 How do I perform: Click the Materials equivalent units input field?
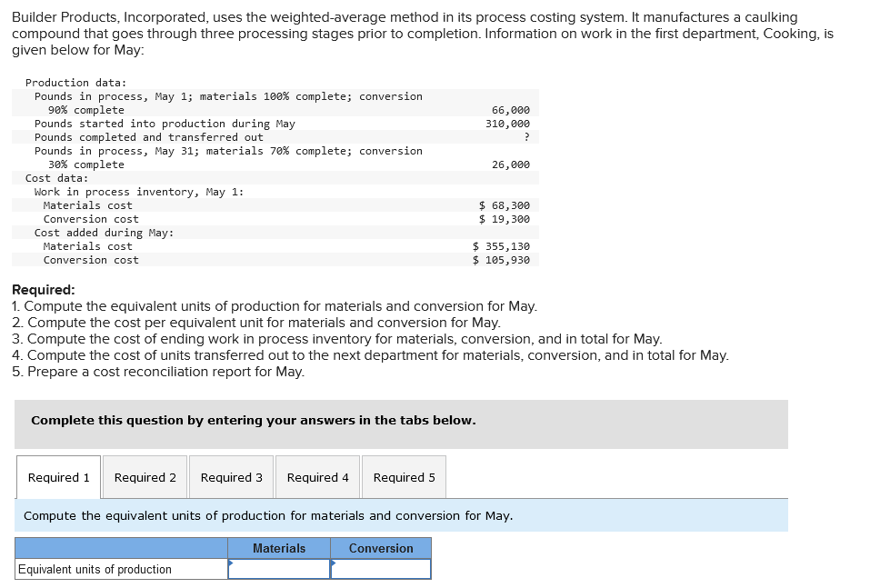click(279, 568)
